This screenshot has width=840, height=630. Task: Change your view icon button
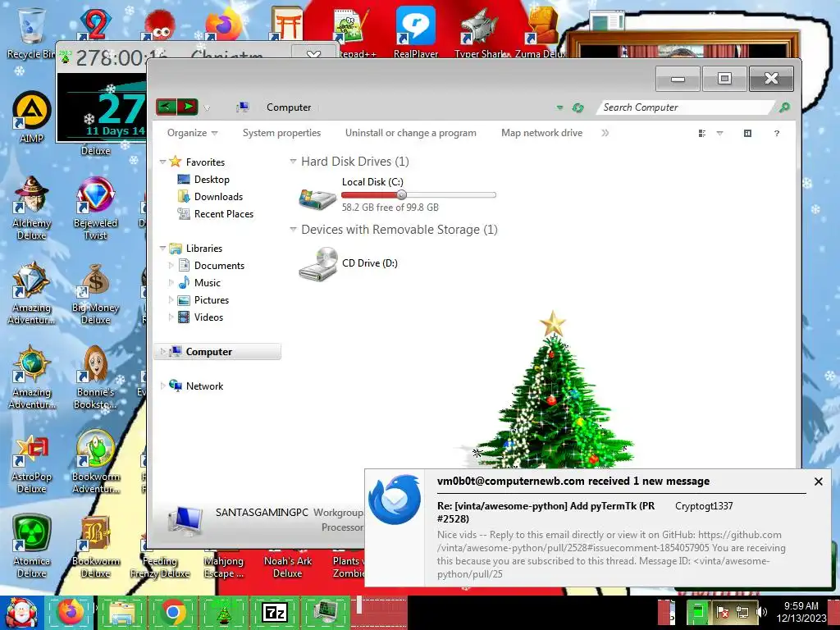coord(702,134)
